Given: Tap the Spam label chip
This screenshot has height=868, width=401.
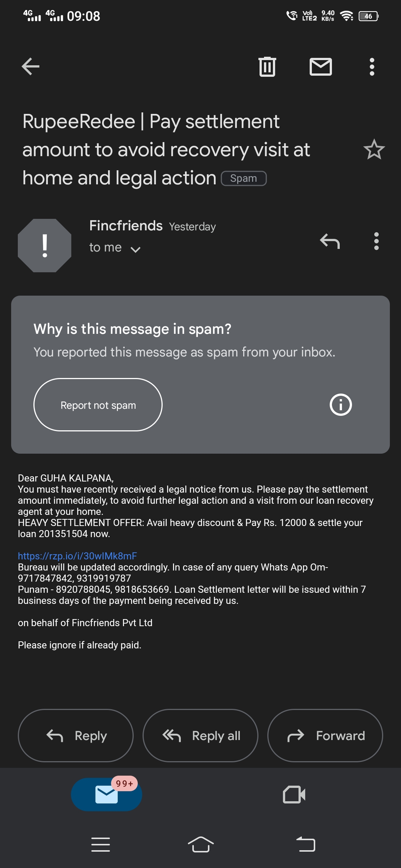Looking at the screenshot, I should tap(244, 178).
